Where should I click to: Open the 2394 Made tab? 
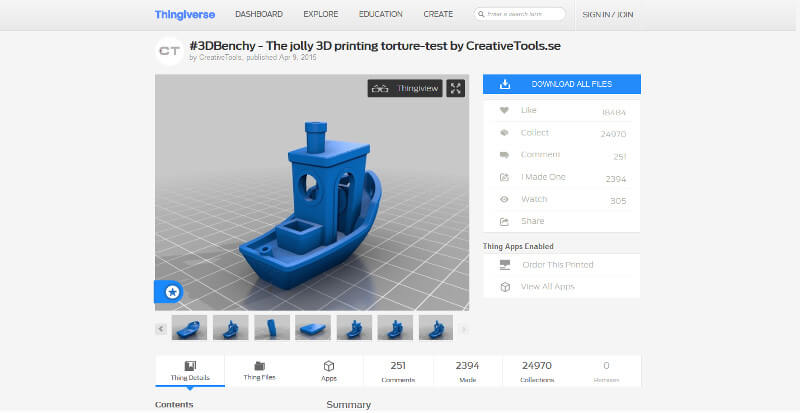[x=467, y=371]
